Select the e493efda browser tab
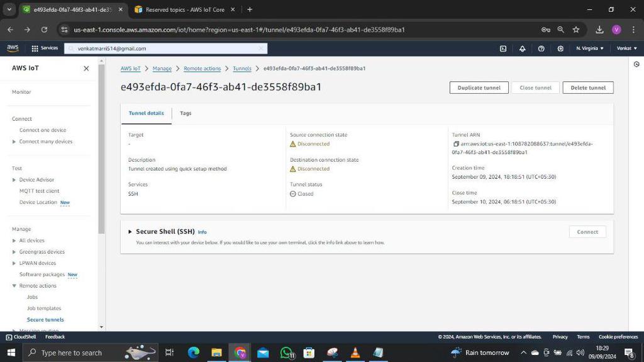Image resolution: width=644 pixels, height=362 pixels. (x=72, y=9)
